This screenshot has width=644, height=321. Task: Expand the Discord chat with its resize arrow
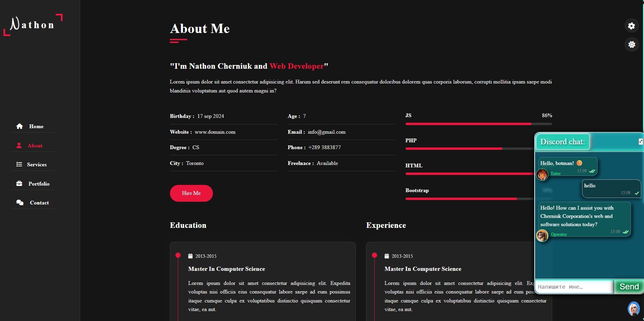(x=640, y=141)
